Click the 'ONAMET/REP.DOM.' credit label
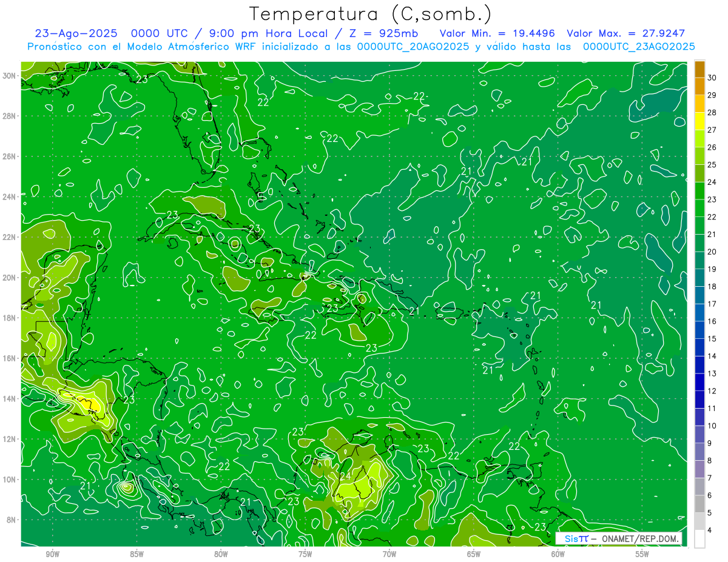This screenshot has width=728, height=562. point(640,539)
